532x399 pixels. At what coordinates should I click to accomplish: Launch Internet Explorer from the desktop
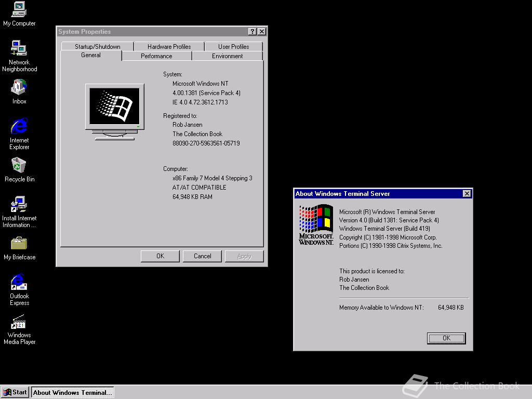click(x=19, y=134)
